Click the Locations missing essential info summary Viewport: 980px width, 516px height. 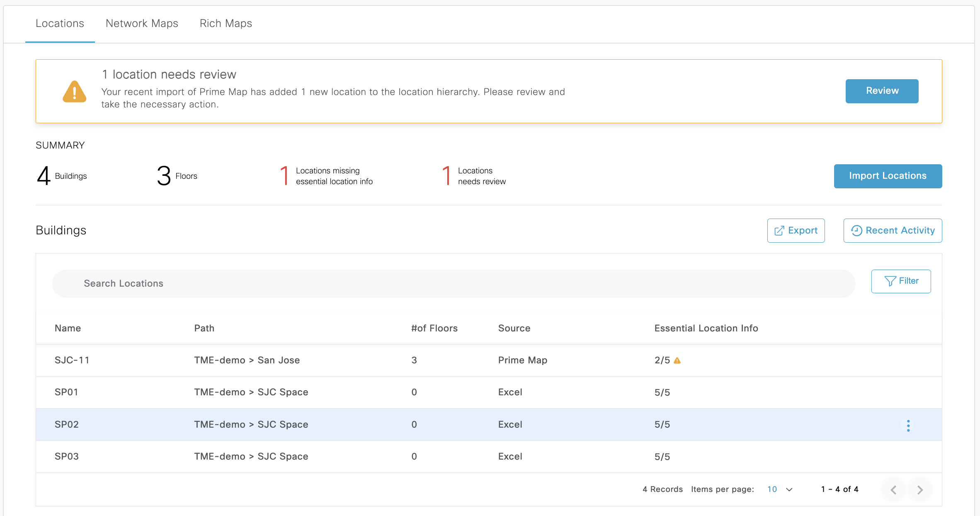327,176
